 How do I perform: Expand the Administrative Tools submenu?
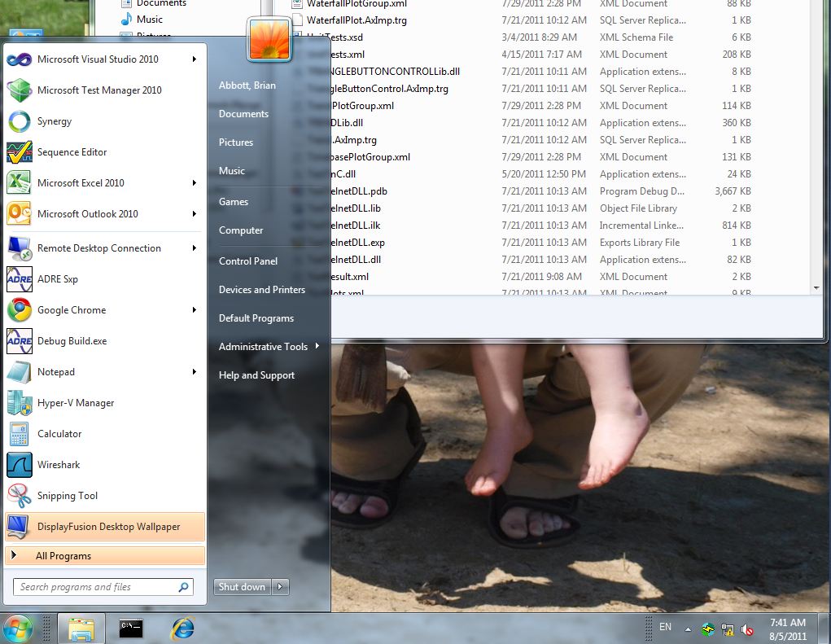317,347
